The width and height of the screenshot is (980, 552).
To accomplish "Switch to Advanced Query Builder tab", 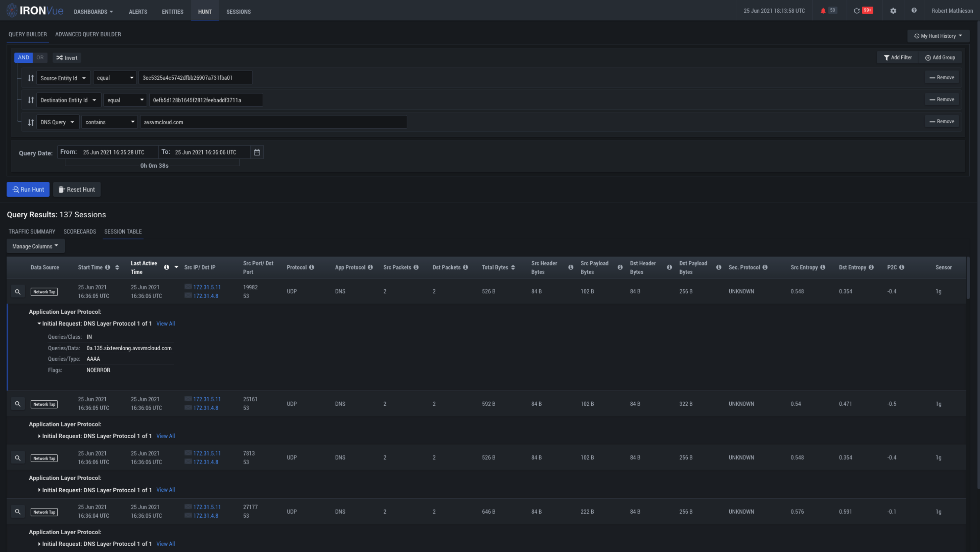I will [x=88, y=34].
